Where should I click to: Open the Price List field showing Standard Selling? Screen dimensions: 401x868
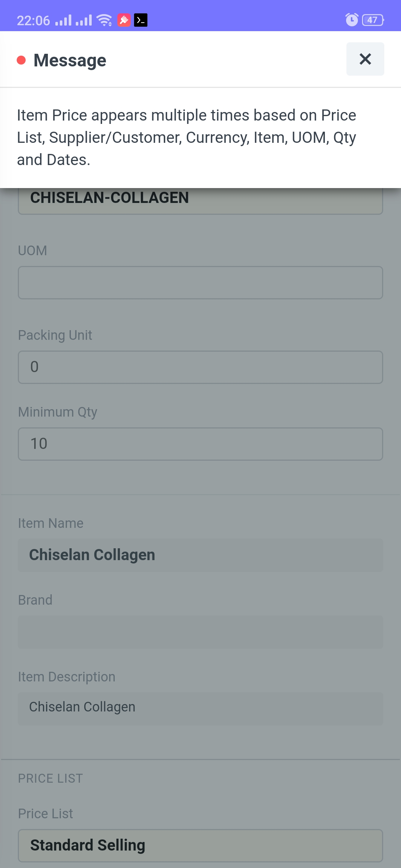click(x=200, y=845)
